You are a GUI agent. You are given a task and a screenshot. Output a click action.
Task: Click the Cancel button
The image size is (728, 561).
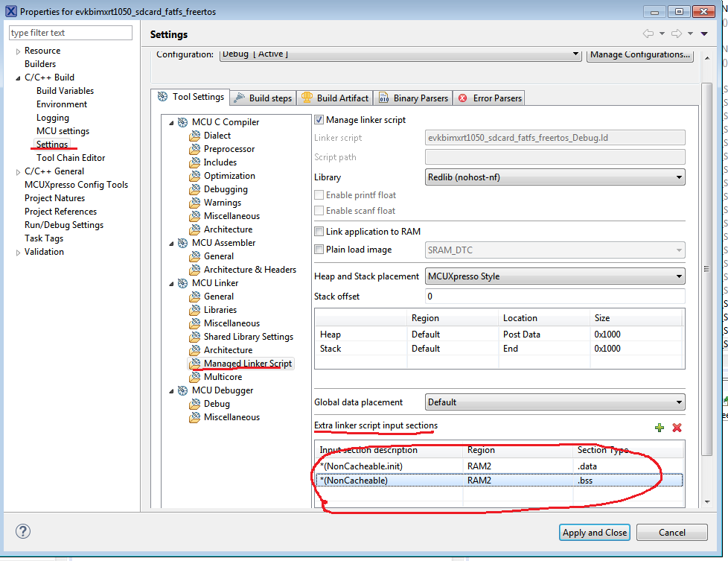click(672, 533)
